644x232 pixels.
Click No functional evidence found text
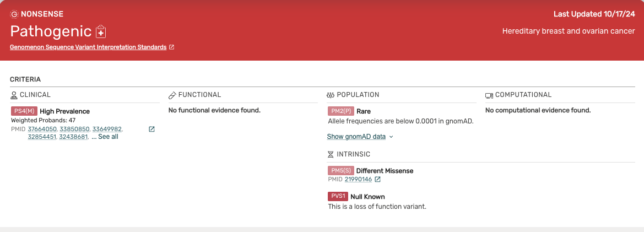pos(214,110)
